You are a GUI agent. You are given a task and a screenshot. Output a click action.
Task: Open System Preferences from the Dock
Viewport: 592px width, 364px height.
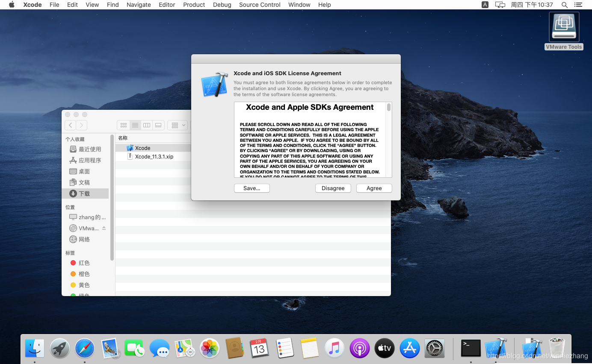[x=435, y=348]
